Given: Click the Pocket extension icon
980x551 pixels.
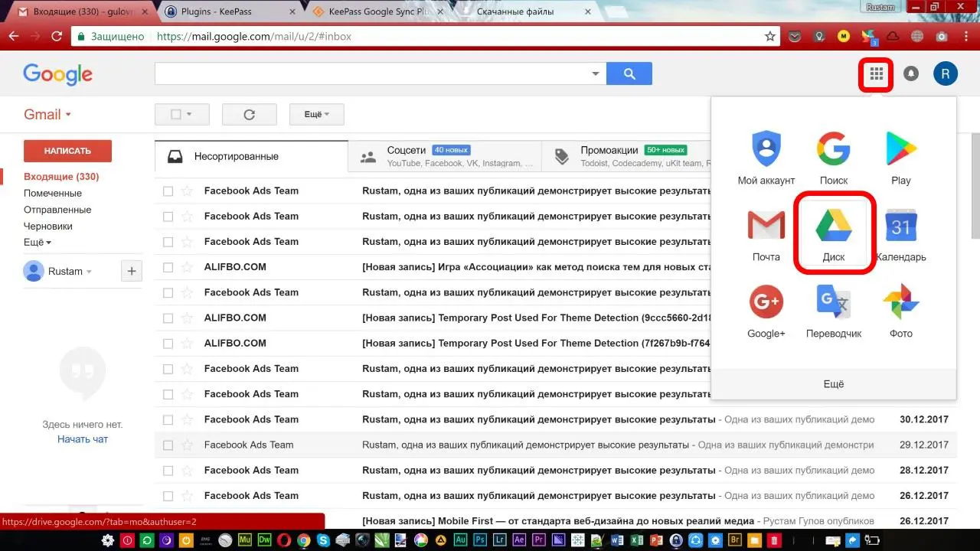Looking at the screenshot, I should [x=796, y=36].
